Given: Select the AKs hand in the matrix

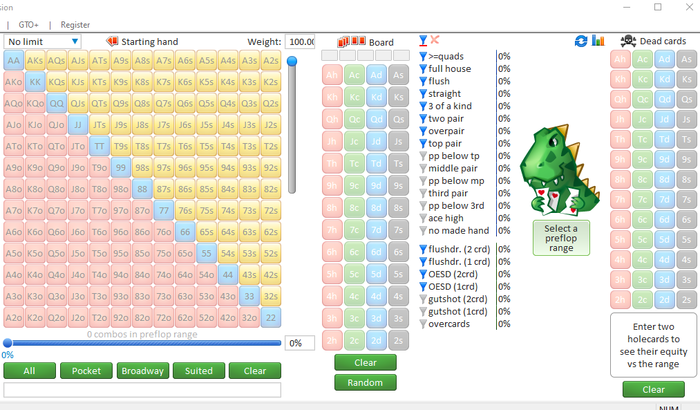Looking at the screenshot, I should click(35, 60).
